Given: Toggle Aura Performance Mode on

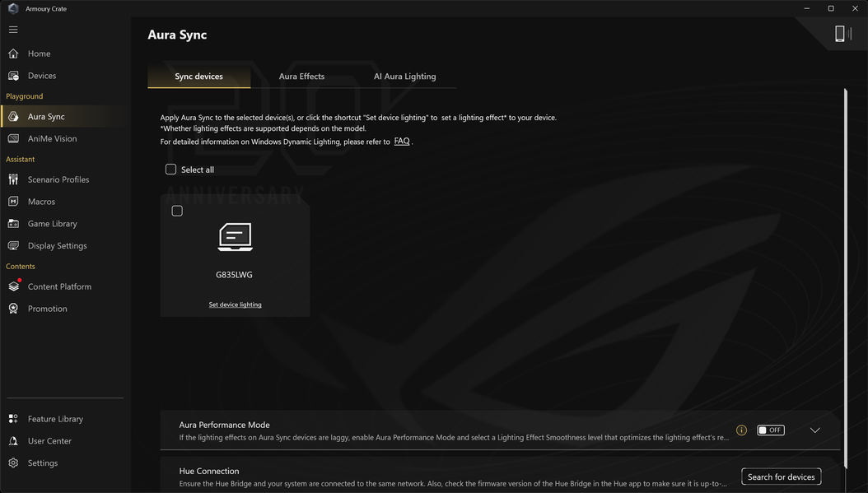Looking at the screenshot, I should coord(771,430).
